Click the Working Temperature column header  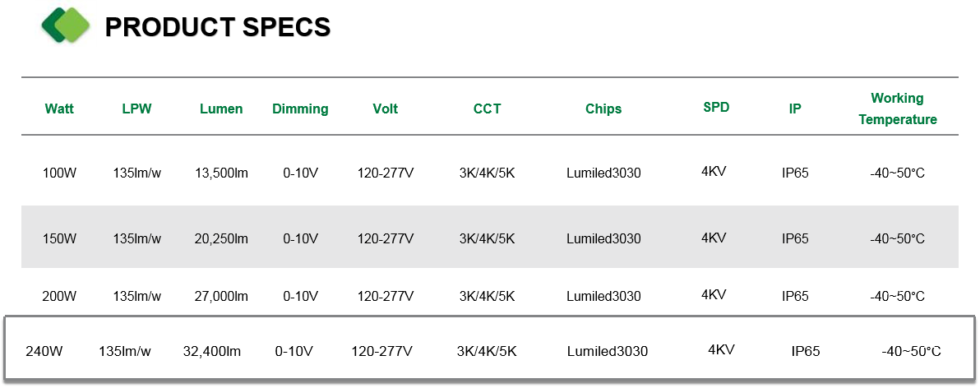(898, 109)
